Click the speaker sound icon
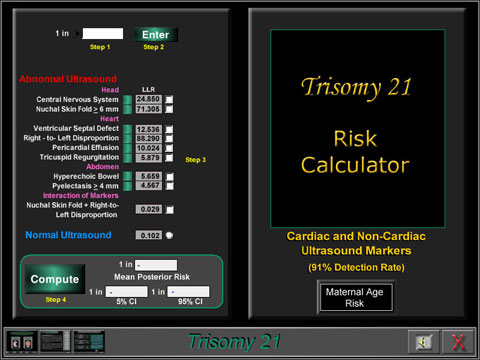Image resolution: width=480 pixels, height=360 pixels. (423, 342)
